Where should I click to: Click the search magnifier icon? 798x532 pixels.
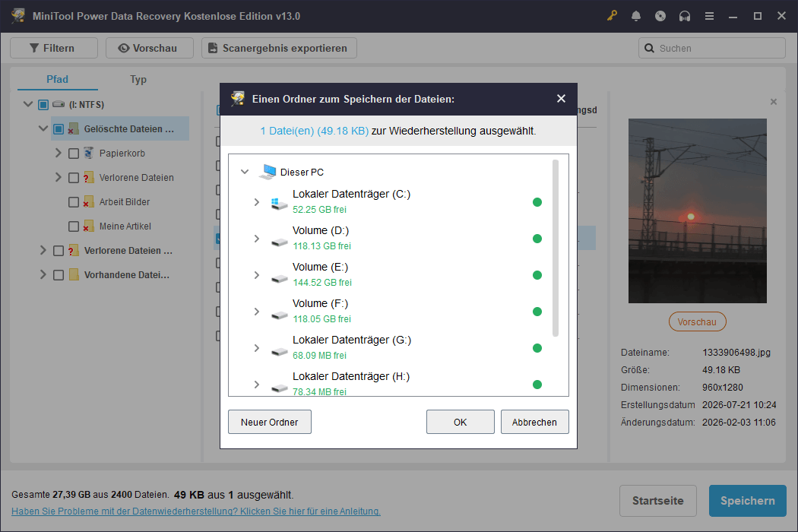[x=649, y=48]
